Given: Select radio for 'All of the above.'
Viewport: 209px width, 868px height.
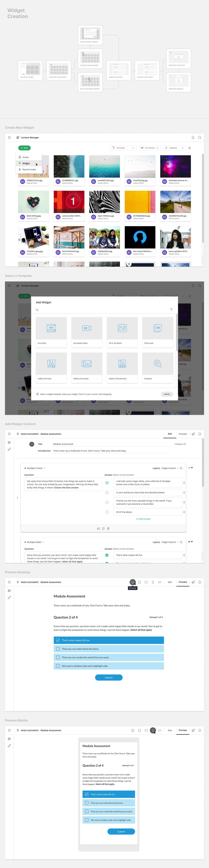Looking at the screenshot, I should [x=107, y=512].
